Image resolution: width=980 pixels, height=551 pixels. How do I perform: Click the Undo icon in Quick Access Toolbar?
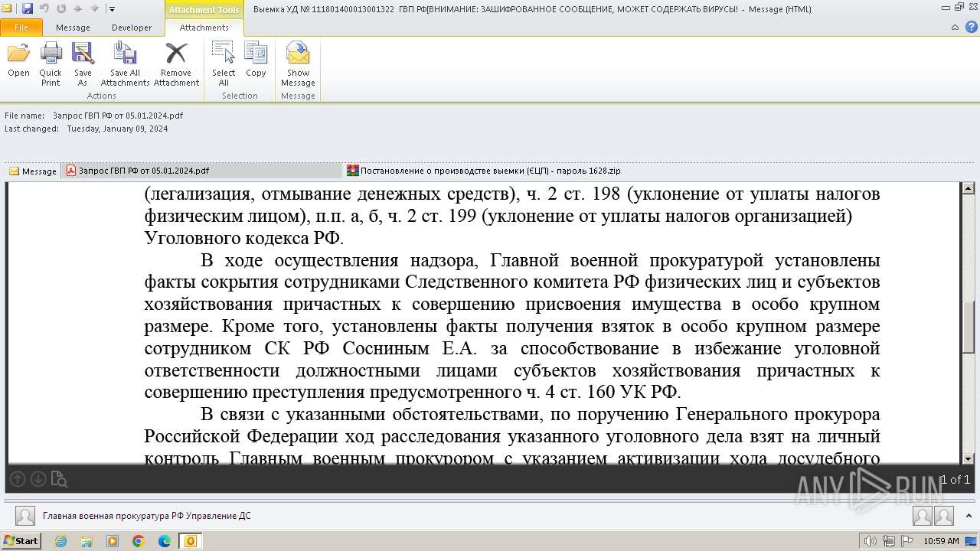point(44,8)
